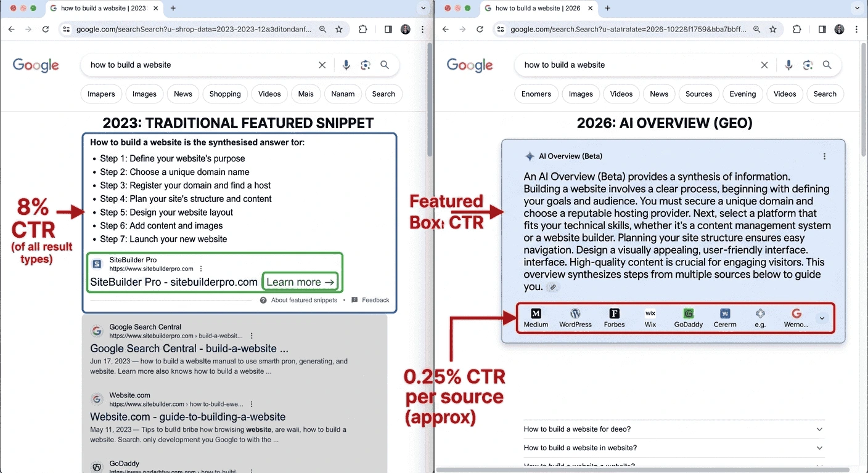Click the voice search microphone in the left search bar
868x473 pixels.
[x=346, y=65]
